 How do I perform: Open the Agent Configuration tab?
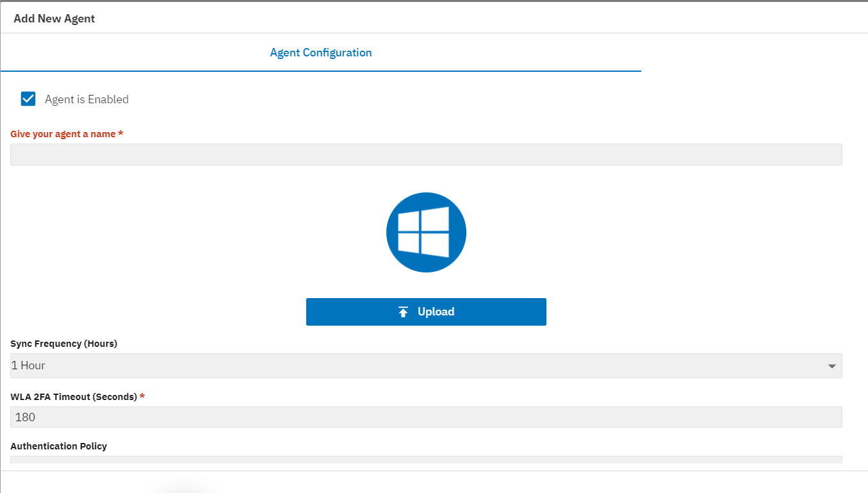click(321, 53)
